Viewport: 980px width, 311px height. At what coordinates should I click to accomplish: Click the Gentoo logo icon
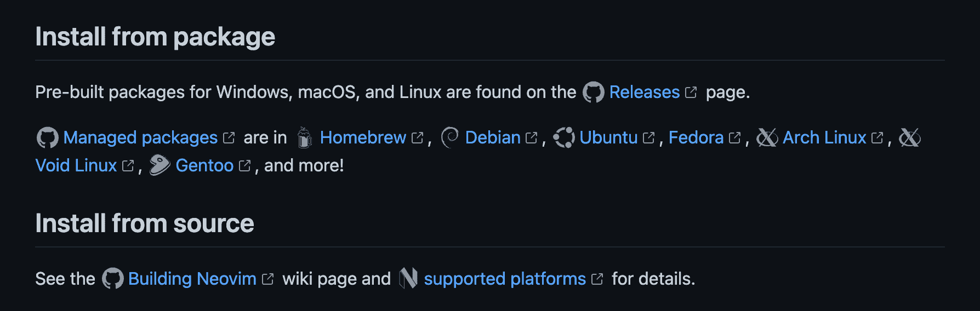click(159, 166)
